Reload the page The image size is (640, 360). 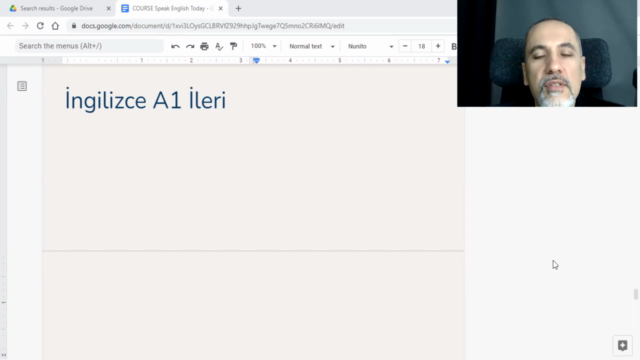[x=40, y=26]
